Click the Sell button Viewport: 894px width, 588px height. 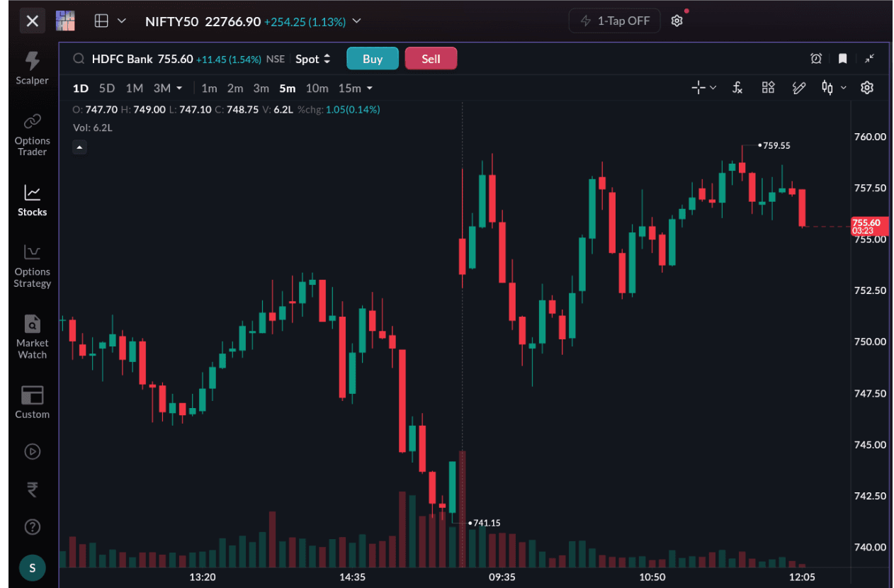pos(431,59)
